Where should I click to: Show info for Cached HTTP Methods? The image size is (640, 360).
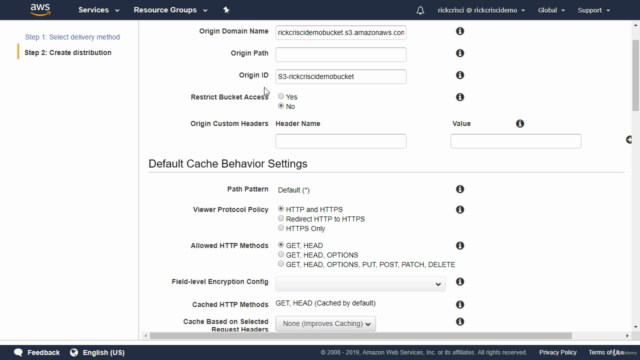(x=460, y=304)
